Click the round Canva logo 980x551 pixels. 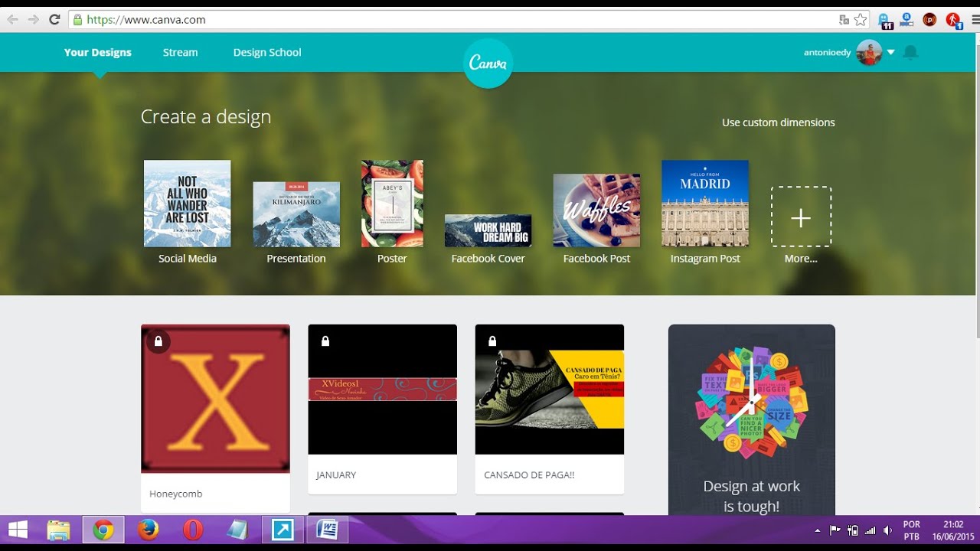pyautogui.click(x=488, y=64)
